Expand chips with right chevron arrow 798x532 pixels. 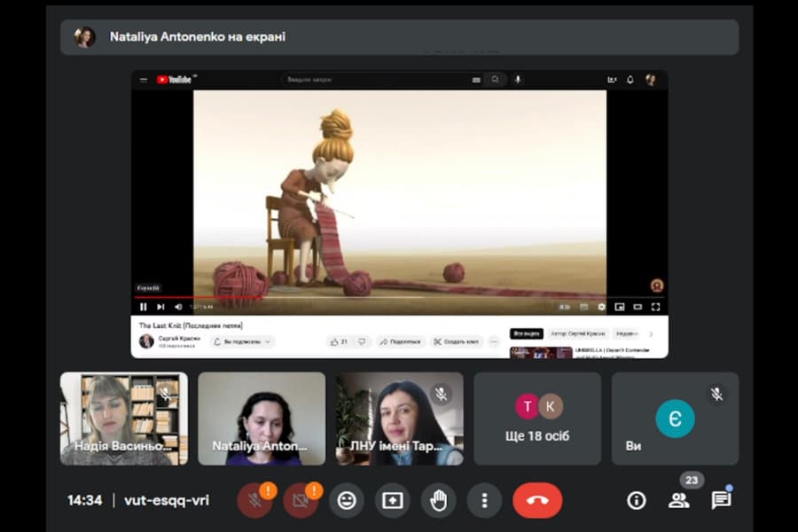[651, 334]
